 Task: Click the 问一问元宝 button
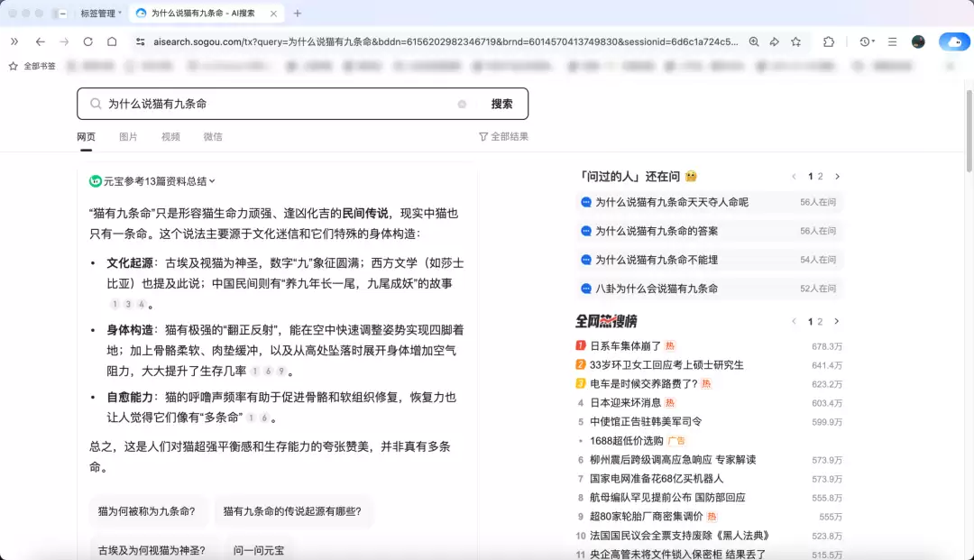(259, 550)
